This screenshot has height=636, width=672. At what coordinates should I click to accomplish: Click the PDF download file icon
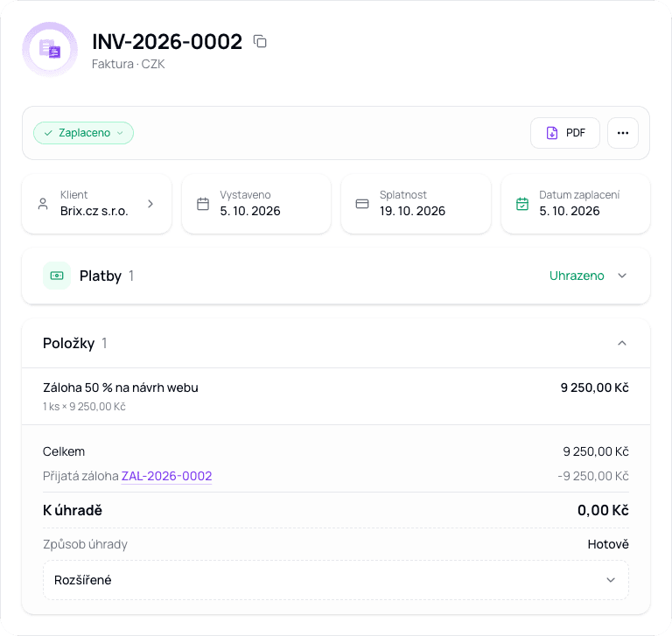552,133
